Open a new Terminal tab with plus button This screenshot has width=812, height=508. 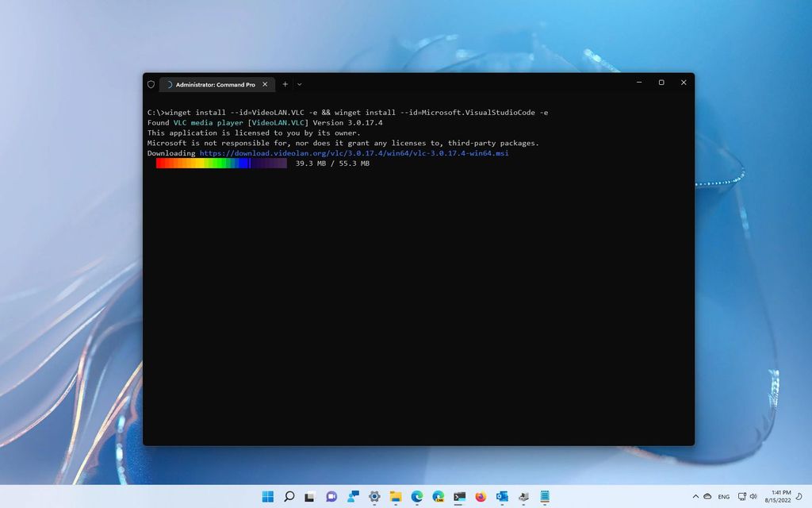[285, 84]
